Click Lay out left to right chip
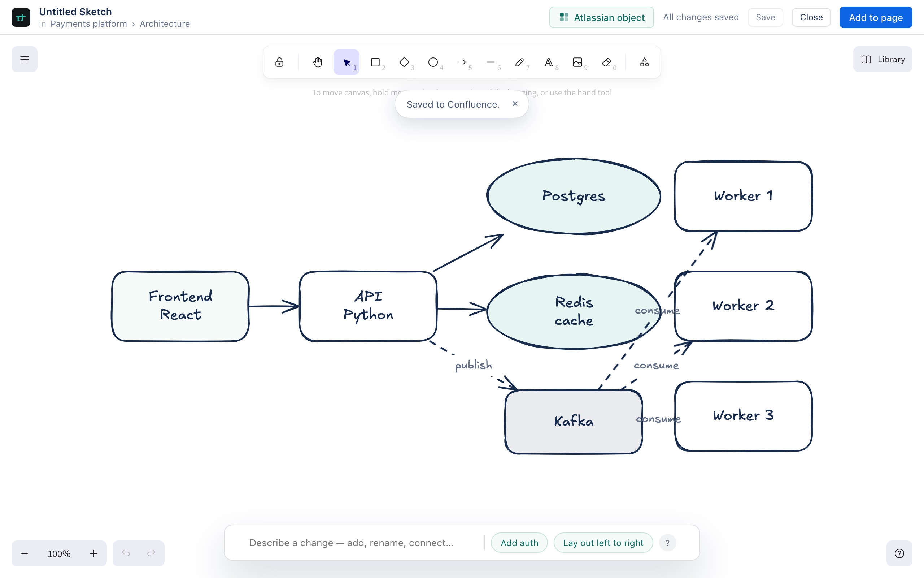Screen dimensions: 924x578 (x=603, y=543)
